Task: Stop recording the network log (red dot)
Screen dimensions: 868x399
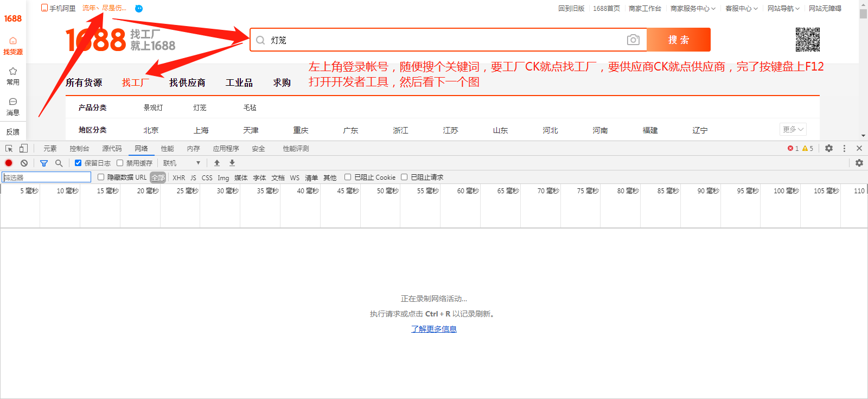Action: pyautogui.click(x=9, y=163)
